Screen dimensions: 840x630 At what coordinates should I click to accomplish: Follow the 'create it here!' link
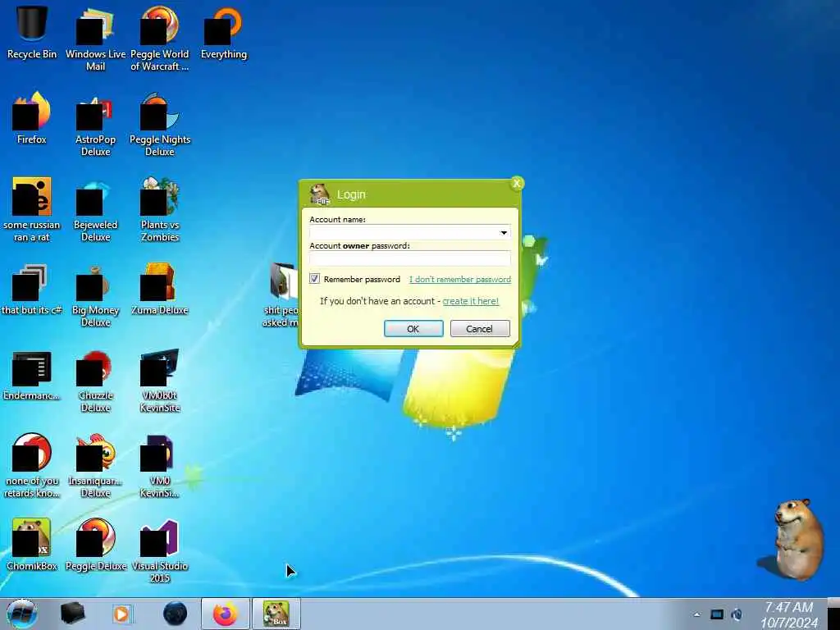[x=470, y=301]
